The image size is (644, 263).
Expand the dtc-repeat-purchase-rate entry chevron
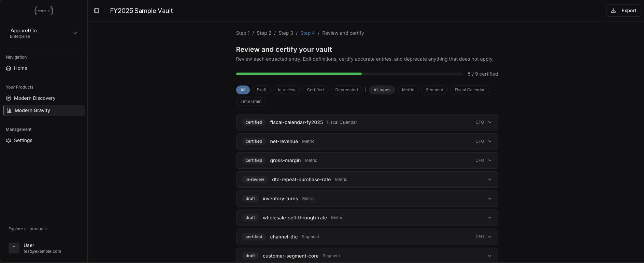click(490, 180)
